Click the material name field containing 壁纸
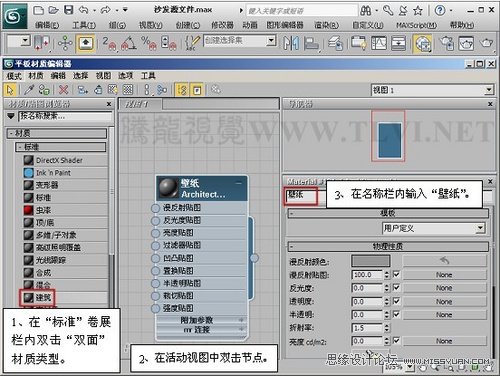The image size is (500, 376). [x=301, y=195]
